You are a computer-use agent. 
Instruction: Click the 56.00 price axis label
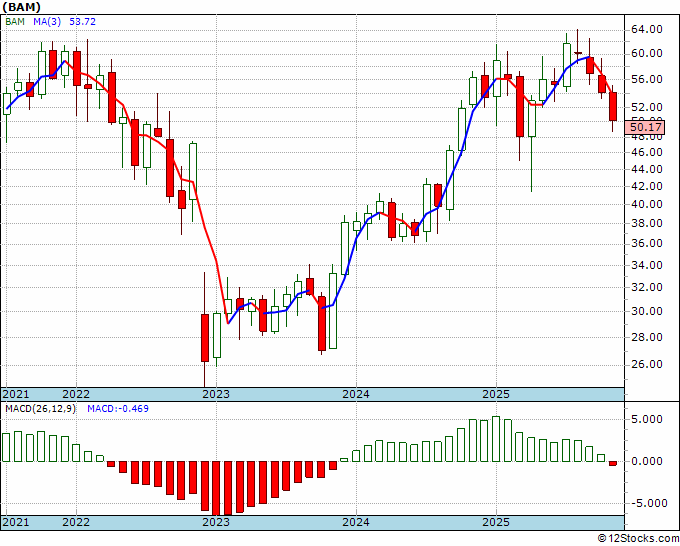click(x=647, y=79)
